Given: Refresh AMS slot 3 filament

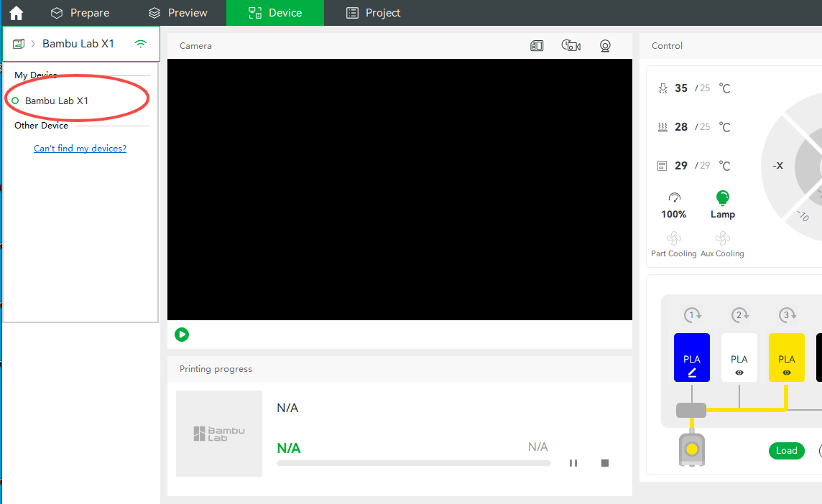Looking at the screenshot, I should pos(787,315).
